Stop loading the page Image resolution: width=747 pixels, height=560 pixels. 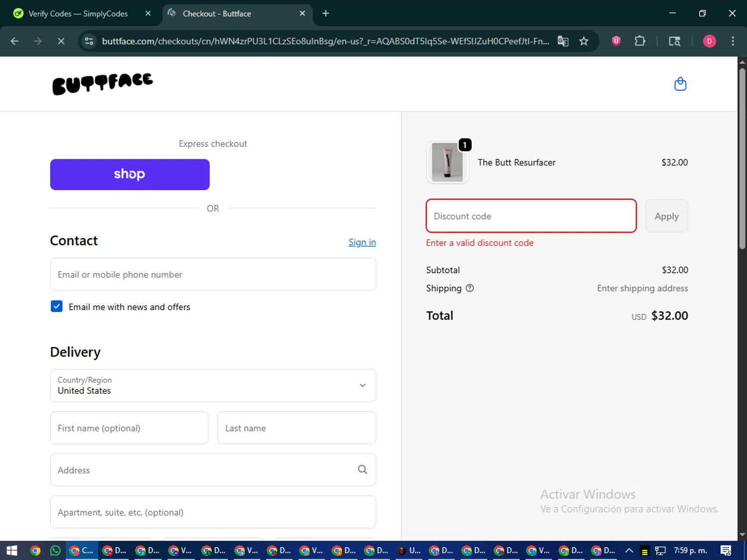click(x=61, y=41)
